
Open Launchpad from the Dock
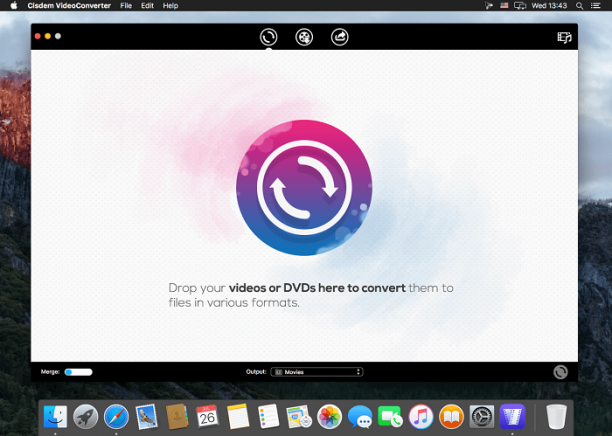tap(85, 417)
